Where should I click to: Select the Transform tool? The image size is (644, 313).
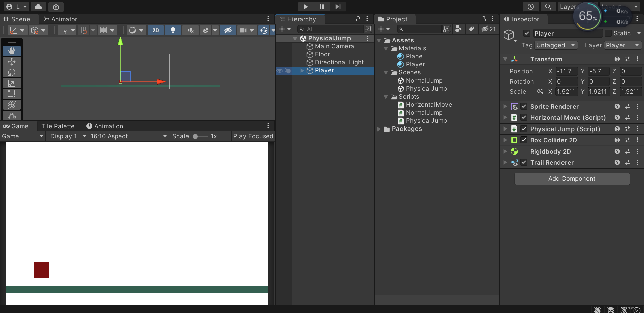click(x=12, y=105)
